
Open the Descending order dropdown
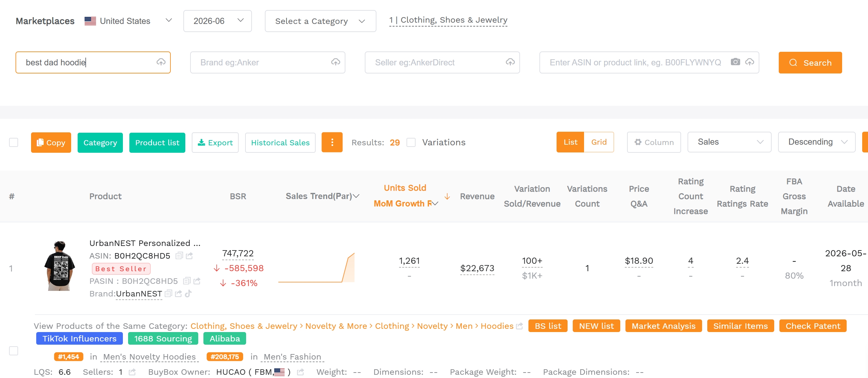[817, 142]
